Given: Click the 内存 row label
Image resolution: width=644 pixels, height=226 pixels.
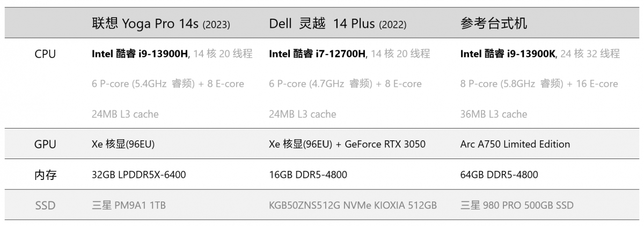Looking at the screenshot, I should 45,175.
